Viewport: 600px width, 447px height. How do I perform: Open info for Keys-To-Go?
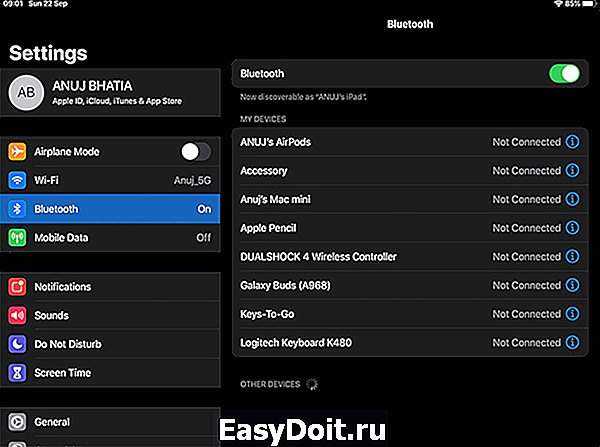[x=572, y=314]
